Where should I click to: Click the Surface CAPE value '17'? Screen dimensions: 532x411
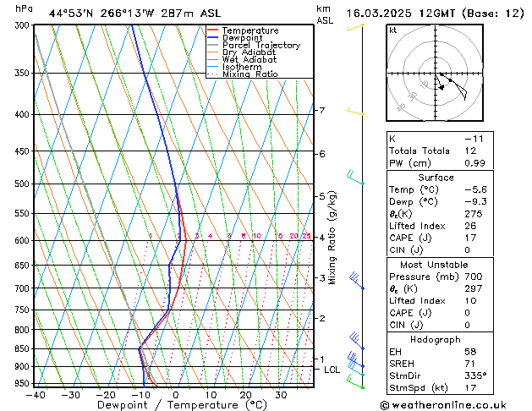click(x=470, y=238)
